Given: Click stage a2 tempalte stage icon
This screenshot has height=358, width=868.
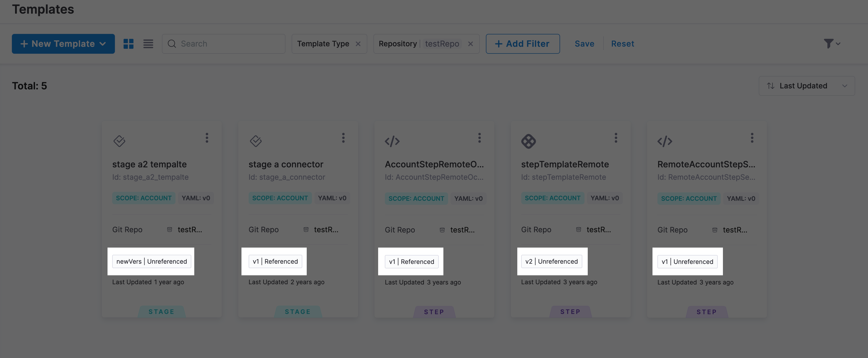Looking at the screenshot, I should (x=119, y=141).
